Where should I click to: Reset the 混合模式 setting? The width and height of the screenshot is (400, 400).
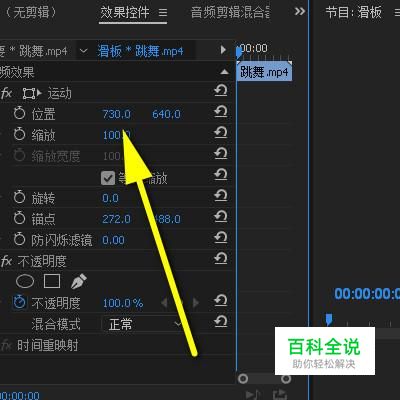coord(221,322)
